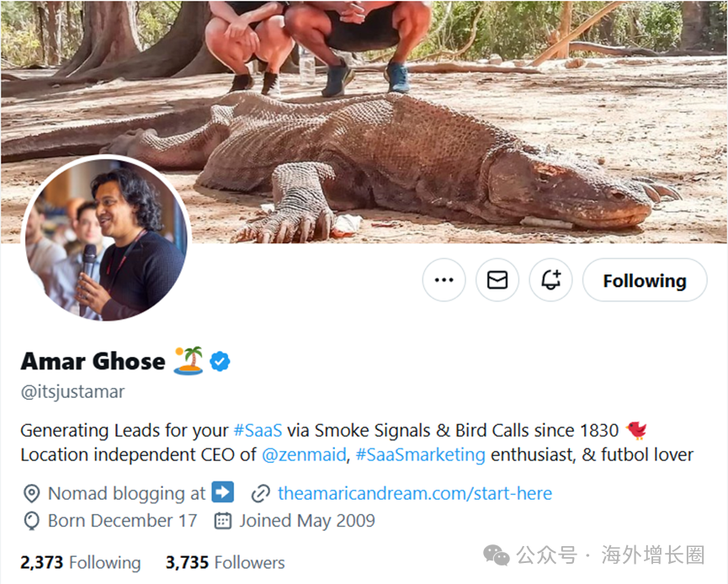
Task: Click the blue arrow emoji icon
Action: click(x=222, y=492)
